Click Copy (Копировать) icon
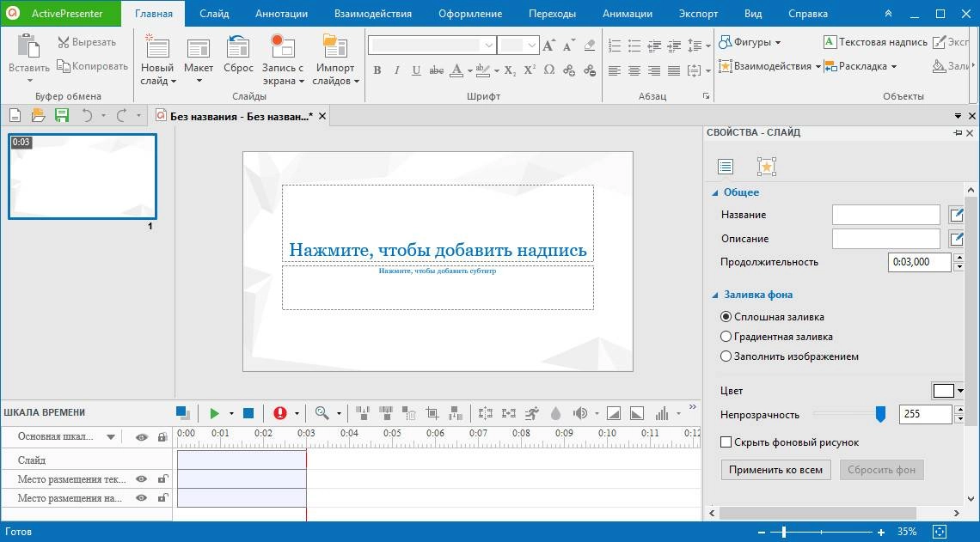Screen dimensions: 980x542 [63, 65]
